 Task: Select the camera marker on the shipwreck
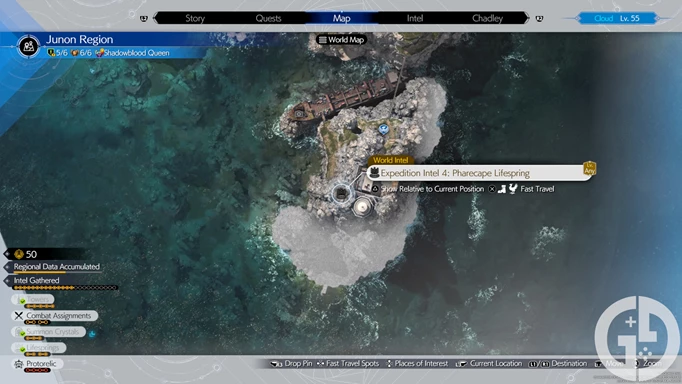pos(299,114)
